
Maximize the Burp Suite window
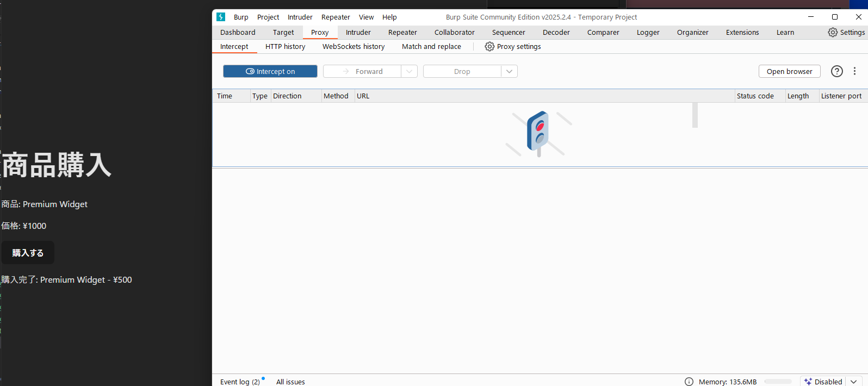click(x=835, y=17)
